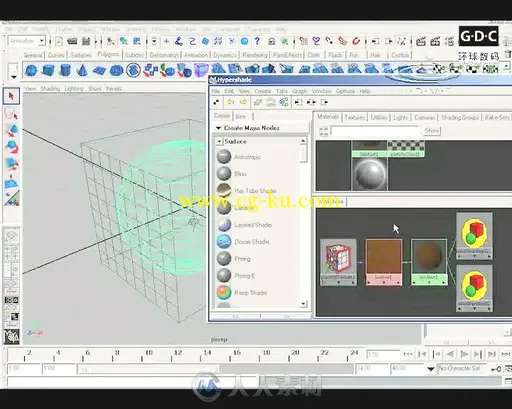Open the Graph menu in Hypershade
512x409 pixels.
[300, 91]
